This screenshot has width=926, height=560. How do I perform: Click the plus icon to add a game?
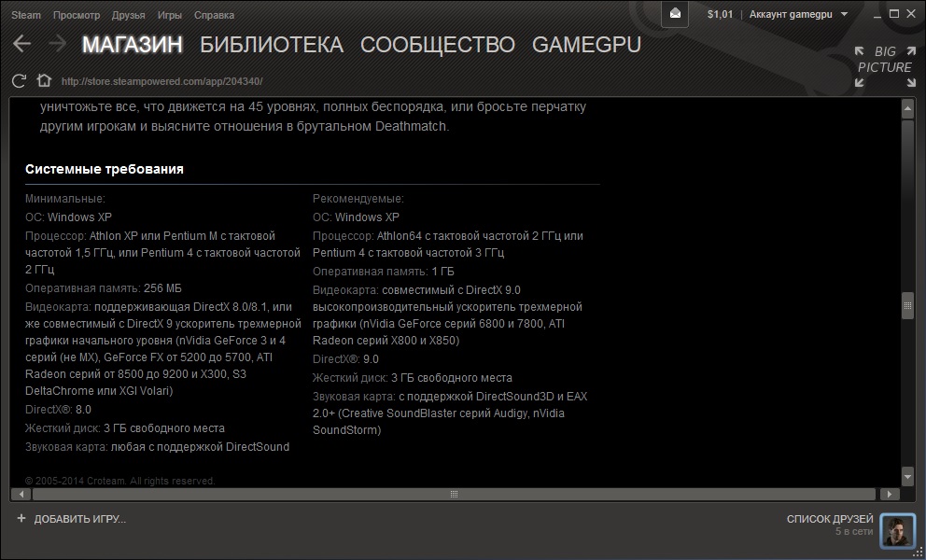click(x=21, y=518)
